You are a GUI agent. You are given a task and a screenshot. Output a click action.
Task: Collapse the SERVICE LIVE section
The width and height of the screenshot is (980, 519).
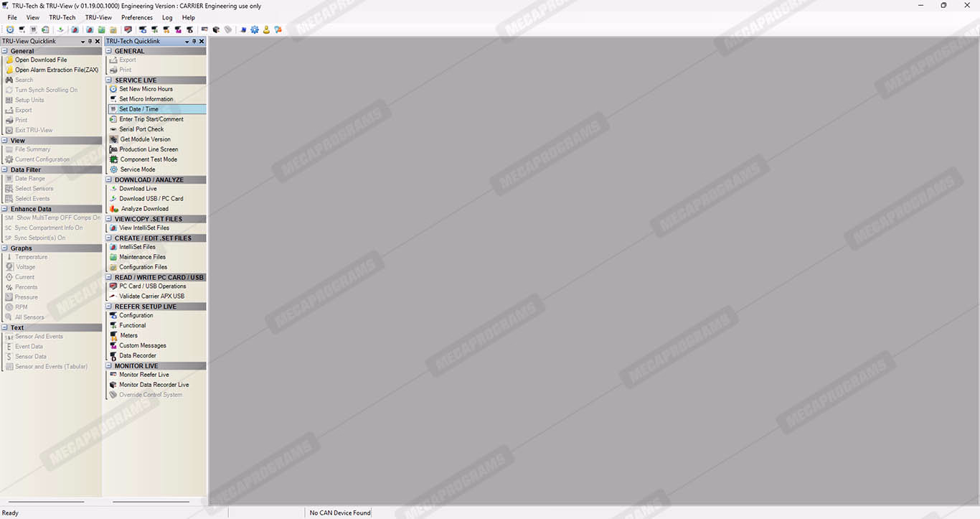click(x=109, y=80)
